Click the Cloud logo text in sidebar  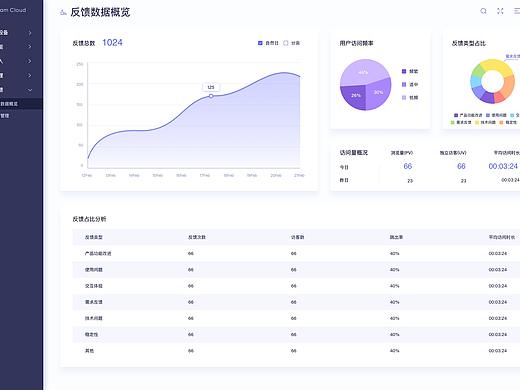pos(13,10)
